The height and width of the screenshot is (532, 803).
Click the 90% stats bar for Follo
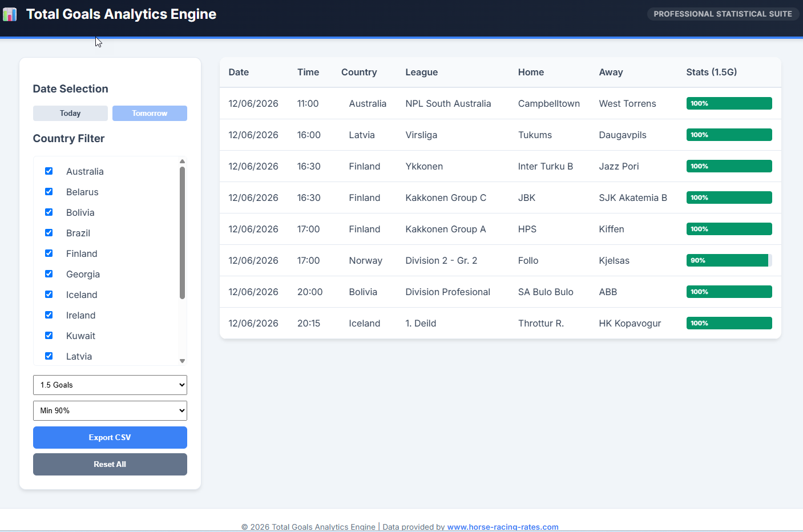click(729, 260)
